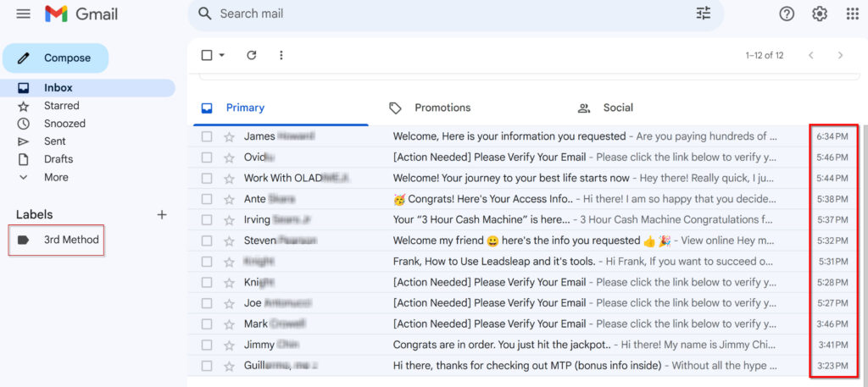Image resolution: width=868 pixels, height=387 pixels.
Task: Refresh the inbox mail list
Action: pyautogui.click(x=251, y=55)
